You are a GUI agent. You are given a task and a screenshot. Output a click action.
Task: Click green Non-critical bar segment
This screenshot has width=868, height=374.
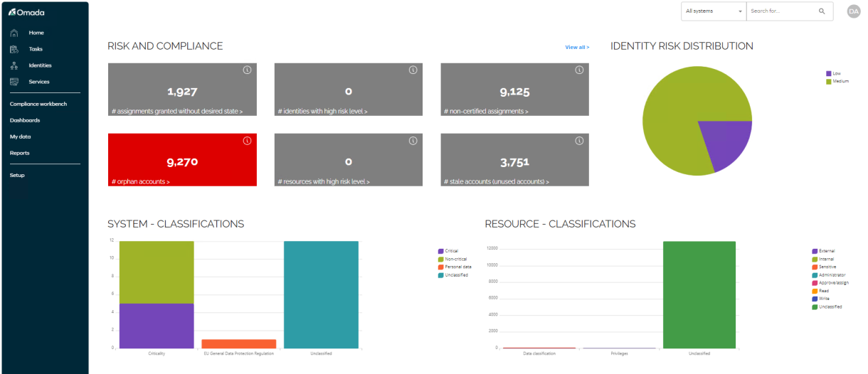click(156, 272)
